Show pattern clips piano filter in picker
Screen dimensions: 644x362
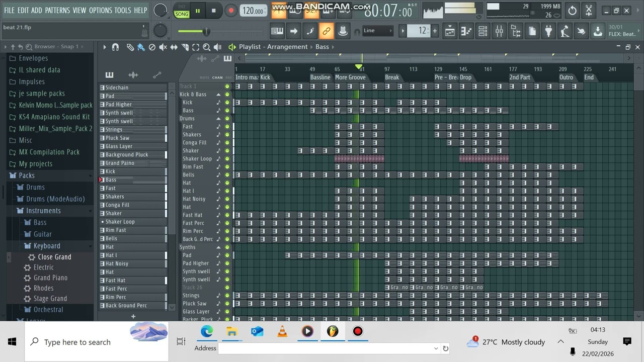pyautogui.click(x=109, y=75)
